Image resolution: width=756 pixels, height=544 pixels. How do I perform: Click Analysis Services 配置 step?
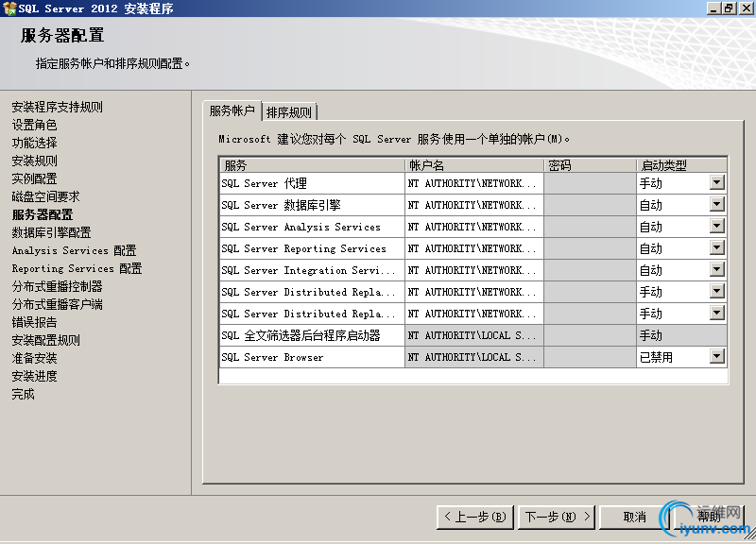(x=75, y=250)
